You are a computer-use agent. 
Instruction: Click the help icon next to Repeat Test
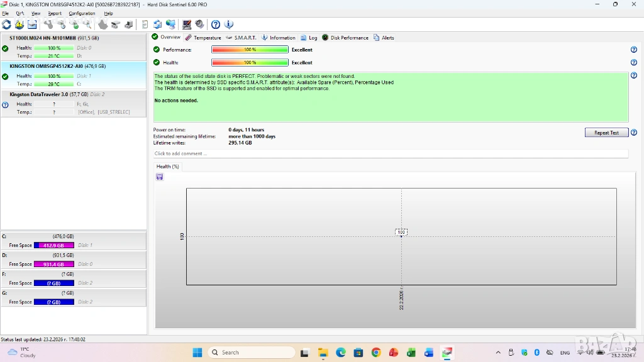pos(634,133)
